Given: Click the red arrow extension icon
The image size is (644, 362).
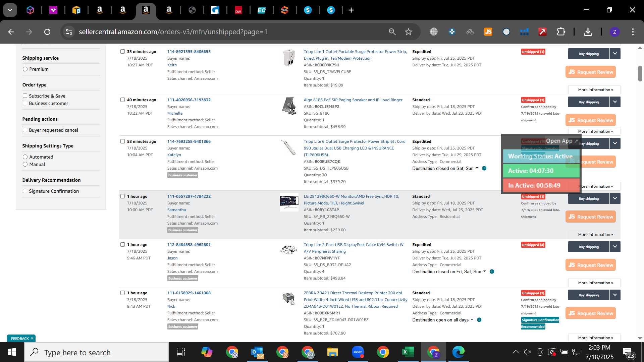Looking at the screenshot, I should tap(542, 32).
